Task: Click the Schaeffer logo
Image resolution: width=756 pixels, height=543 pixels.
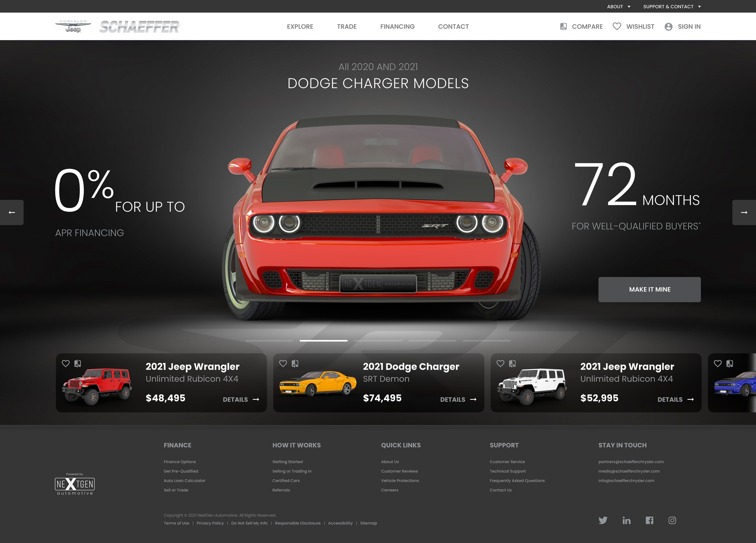Action: [x=139, y=27]
